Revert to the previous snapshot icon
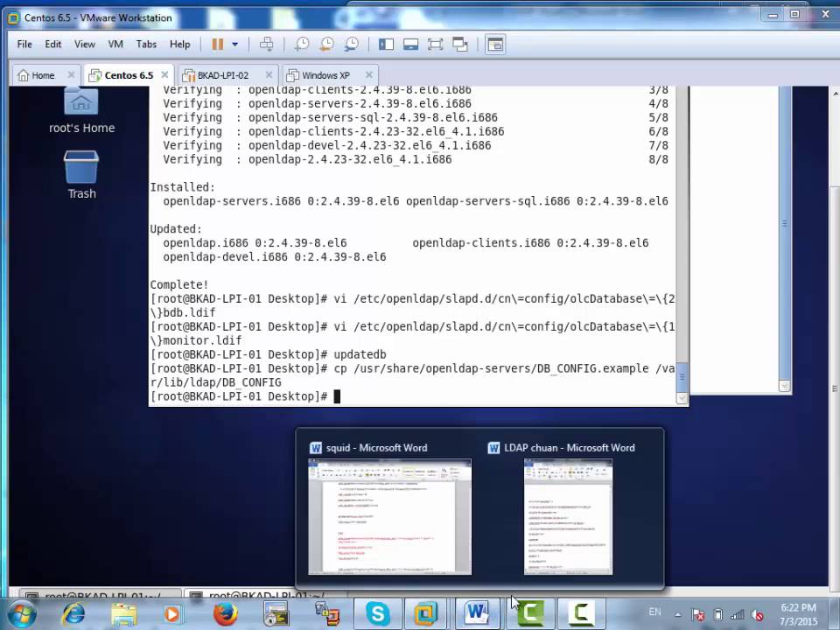The width and height of the screenshot is (840, 630). click(326, 45)
